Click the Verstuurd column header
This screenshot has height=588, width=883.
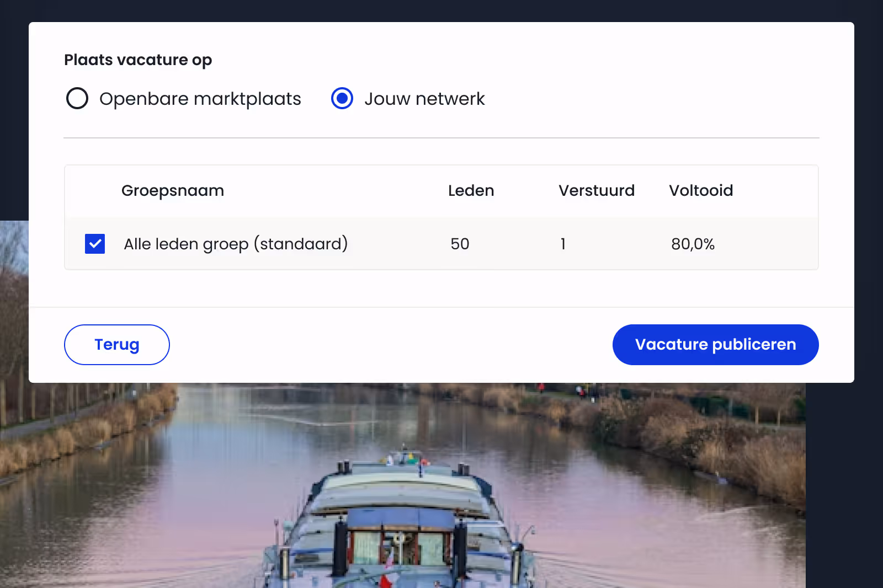[597, 191]
